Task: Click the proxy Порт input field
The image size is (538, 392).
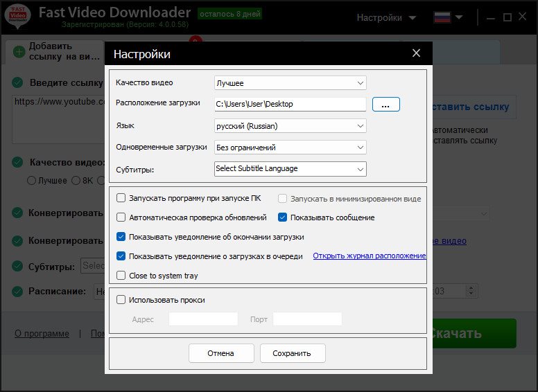Action: (x=307, y=319)
